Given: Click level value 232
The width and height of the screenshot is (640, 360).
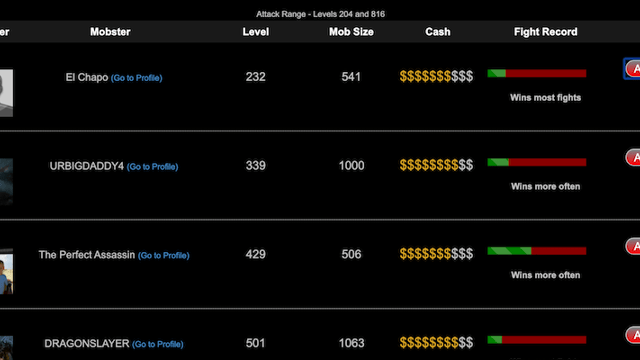Looking at the screenshot, I should 256,77.
